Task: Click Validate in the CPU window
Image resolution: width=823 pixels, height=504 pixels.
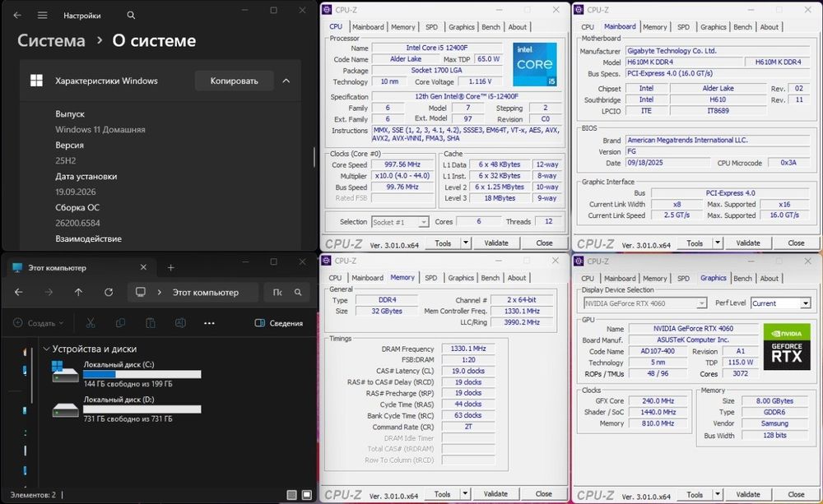Action: tap(496, 243)
